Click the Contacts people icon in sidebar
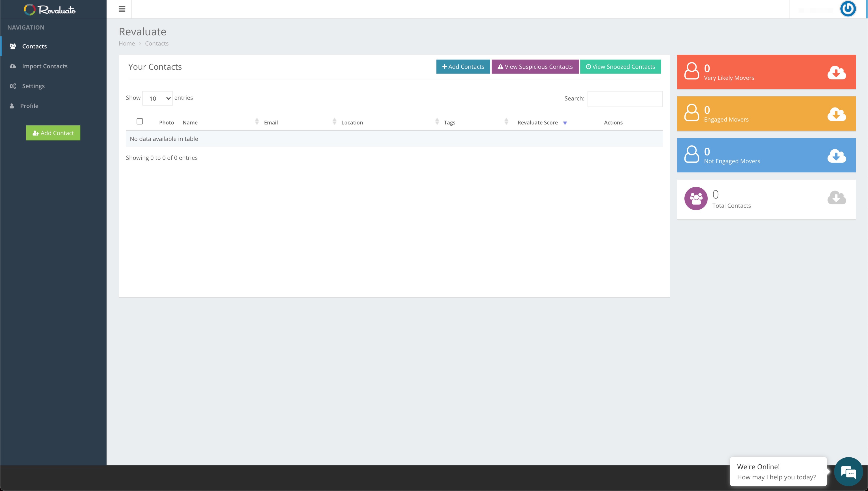The height and width of the screenshot is (491, 868). point(13,46)
